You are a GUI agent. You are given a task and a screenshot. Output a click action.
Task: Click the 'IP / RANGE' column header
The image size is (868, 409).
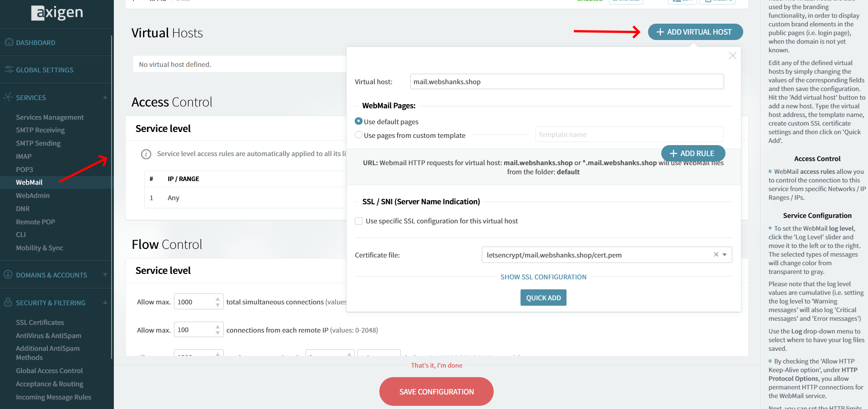(184, 179)
